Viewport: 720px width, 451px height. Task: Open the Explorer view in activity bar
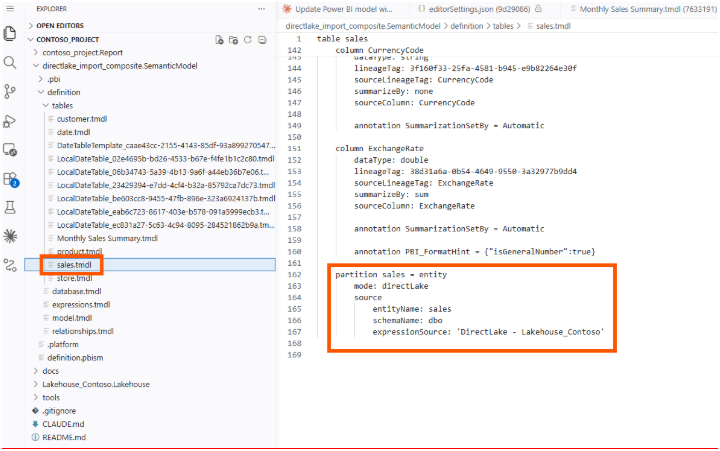point(10,34)
